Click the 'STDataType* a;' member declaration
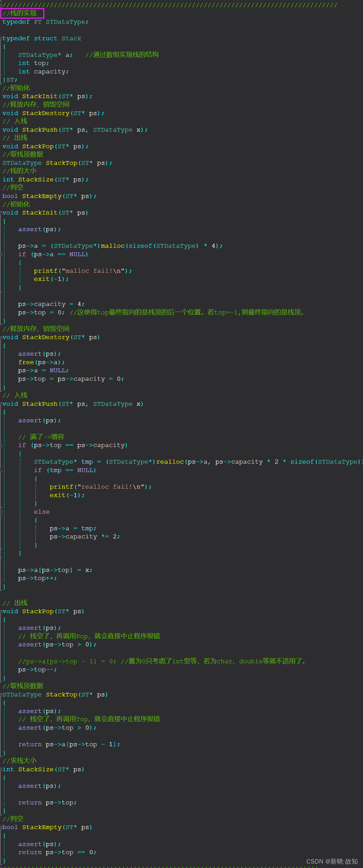 [45, 55]
